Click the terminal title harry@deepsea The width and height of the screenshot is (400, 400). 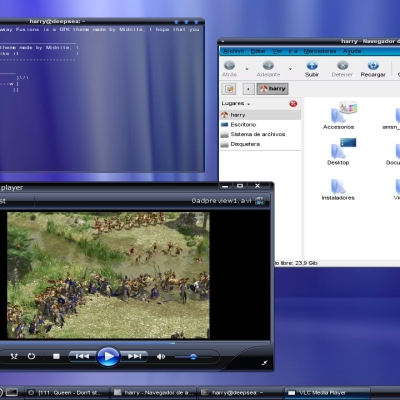point(57,22)
